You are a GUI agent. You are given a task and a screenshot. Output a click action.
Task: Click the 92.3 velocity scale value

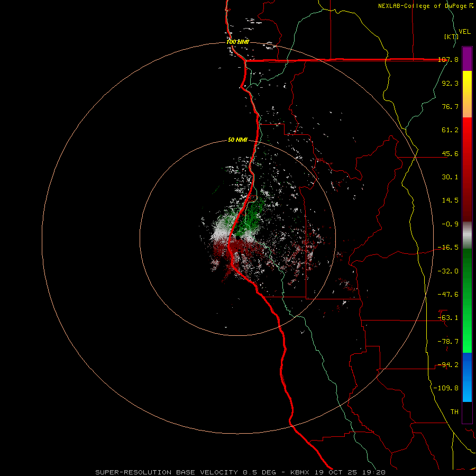click(450, 83)
